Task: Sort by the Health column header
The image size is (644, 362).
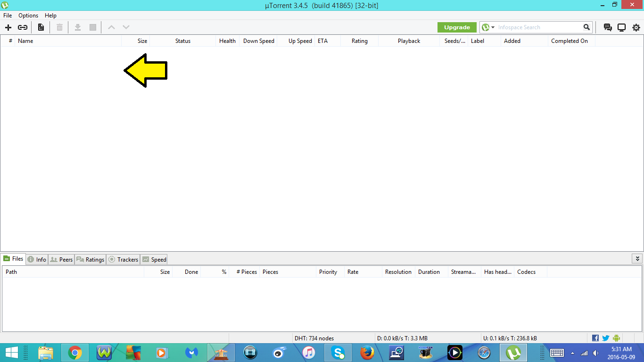Action: tap(227, 41)
